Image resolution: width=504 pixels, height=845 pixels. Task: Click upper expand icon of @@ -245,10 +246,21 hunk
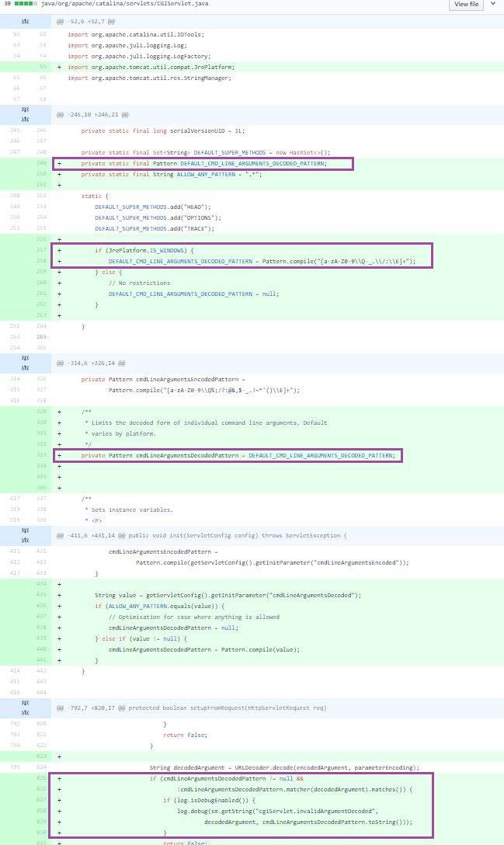pyautogui.click(x=26, y=110)
